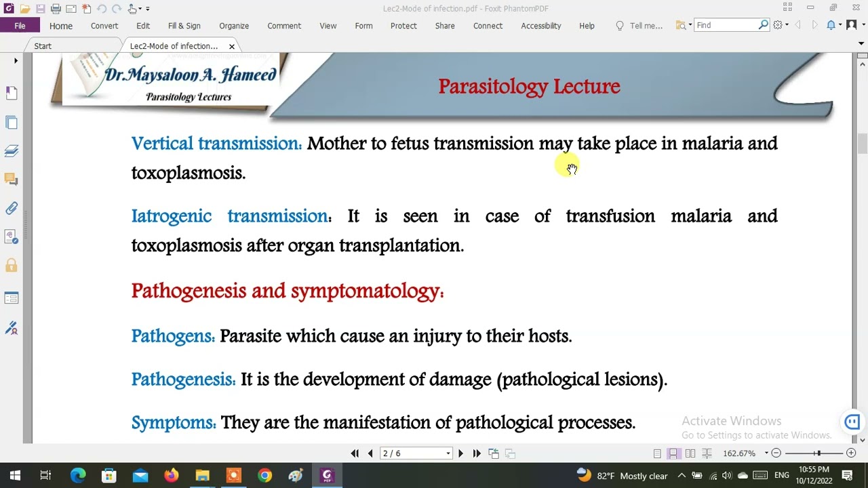Click the zoom in plus button
The width and height of the screenshot is (868, 488).
(x=851, y=453)
